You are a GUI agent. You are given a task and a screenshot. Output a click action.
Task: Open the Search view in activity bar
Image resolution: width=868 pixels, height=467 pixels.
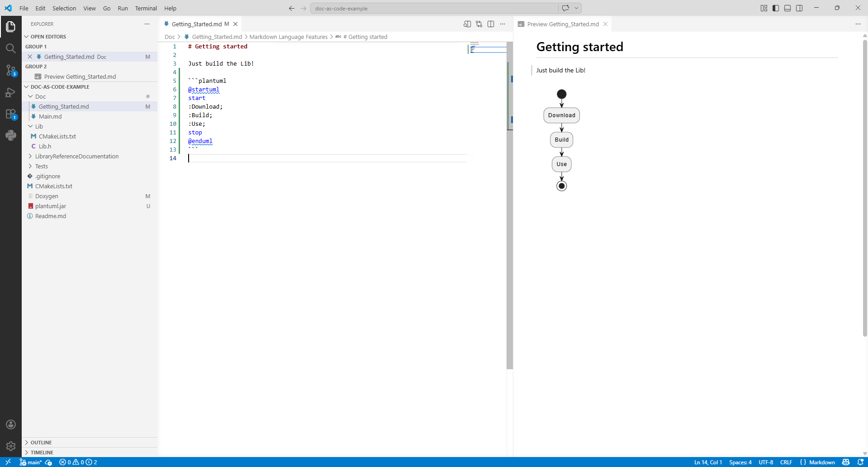(x=11, y=48)
